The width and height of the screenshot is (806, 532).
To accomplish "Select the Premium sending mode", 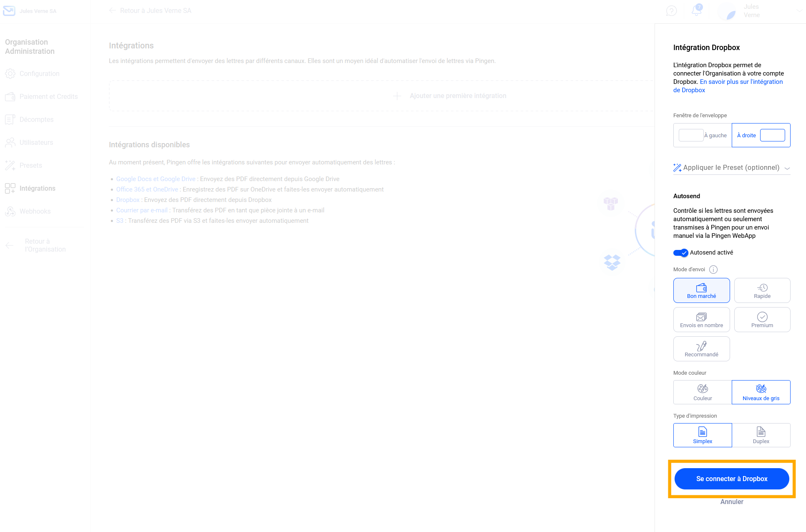I will 762,320.
